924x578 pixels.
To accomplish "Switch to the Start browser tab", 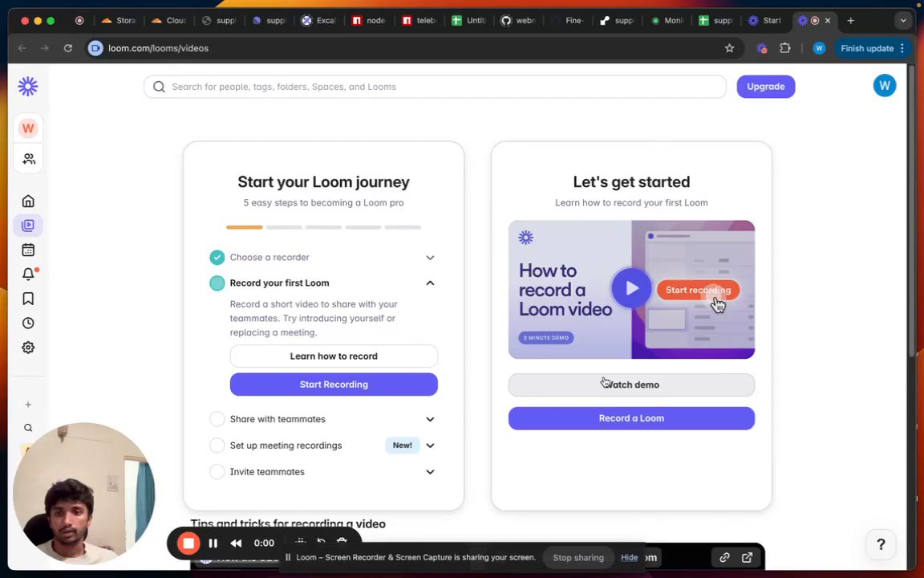I will tap(765, 21).
